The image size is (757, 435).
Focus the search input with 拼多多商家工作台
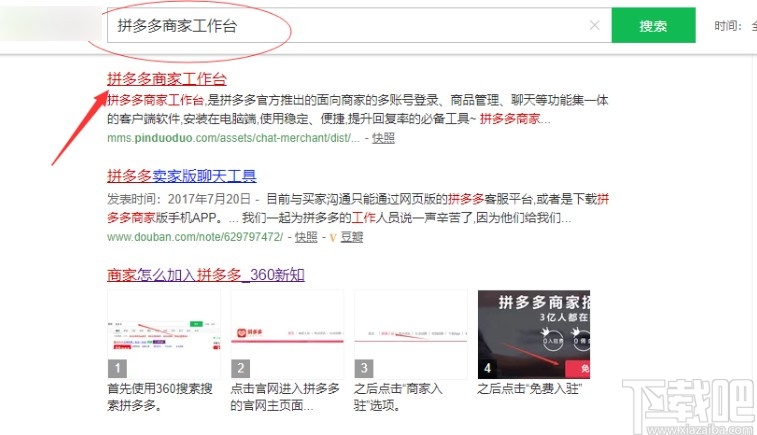point(359,25)
